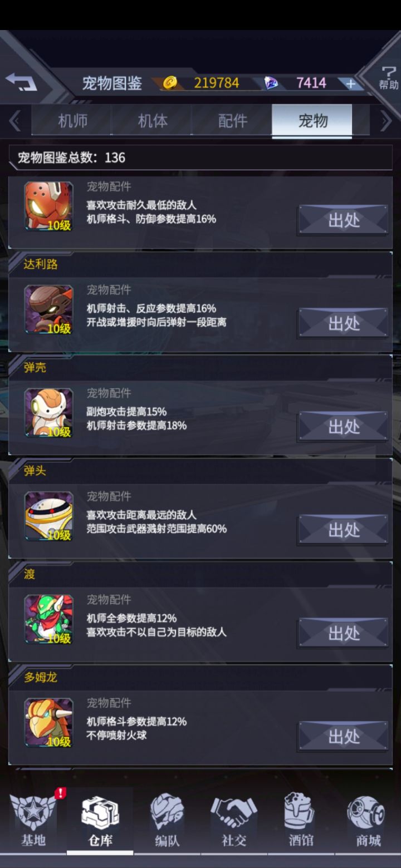Open 编队 in the bottom bar

pyautogui.click(x=167, y=820)
